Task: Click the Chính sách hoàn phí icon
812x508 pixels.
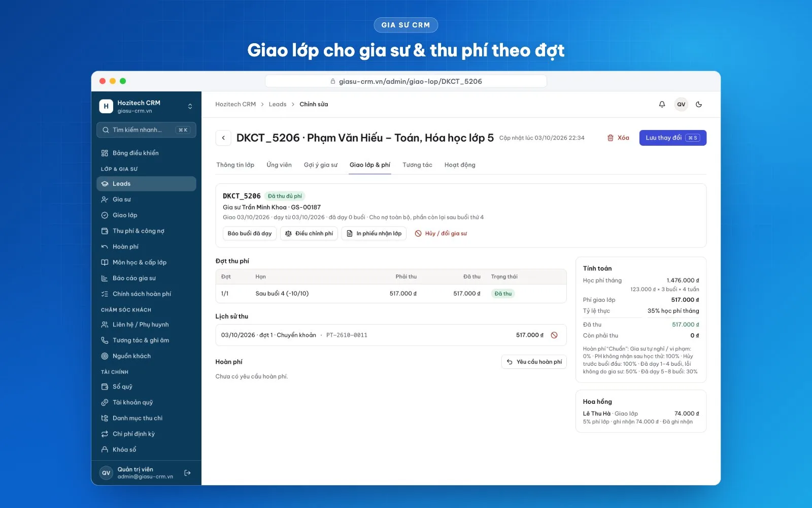Action: click(x=105, y=294)
